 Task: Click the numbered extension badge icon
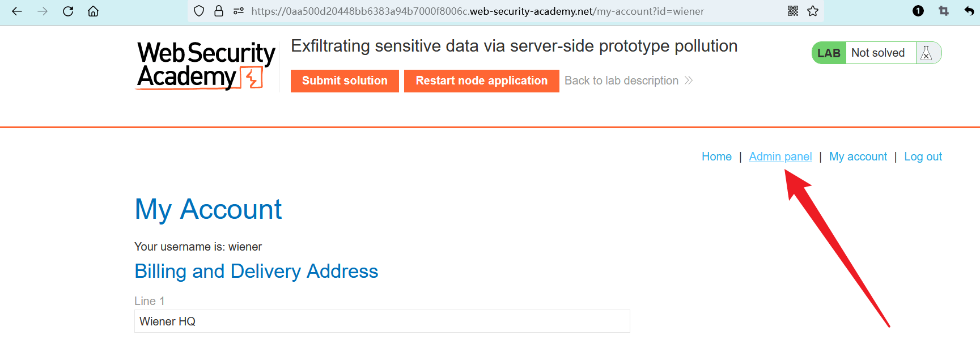(918, 11)
